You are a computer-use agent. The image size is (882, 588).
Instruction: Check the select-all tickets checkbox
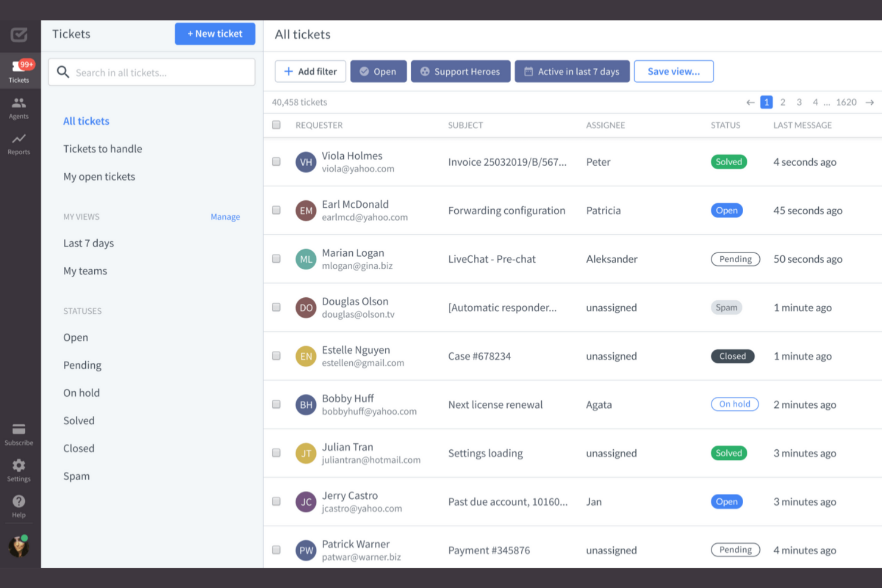[276, 125]
